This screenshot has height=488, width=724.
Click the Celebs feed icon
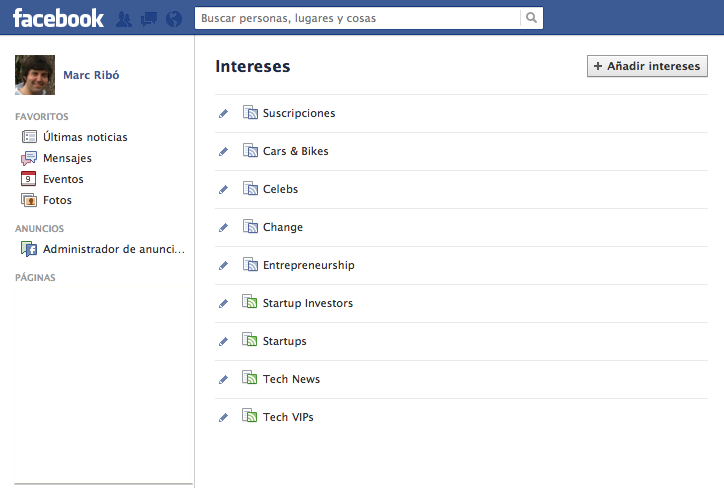[x=250, y=188]
